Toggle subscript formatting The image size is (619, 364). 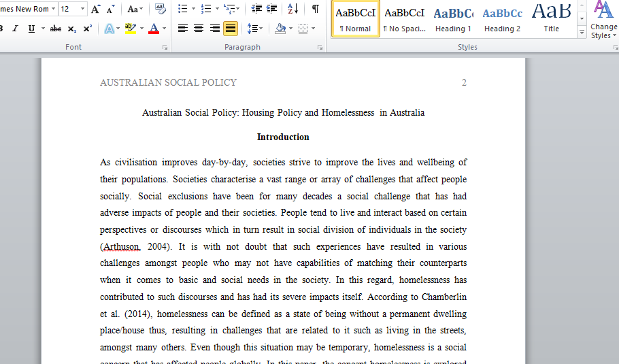(x=72, y=29)
